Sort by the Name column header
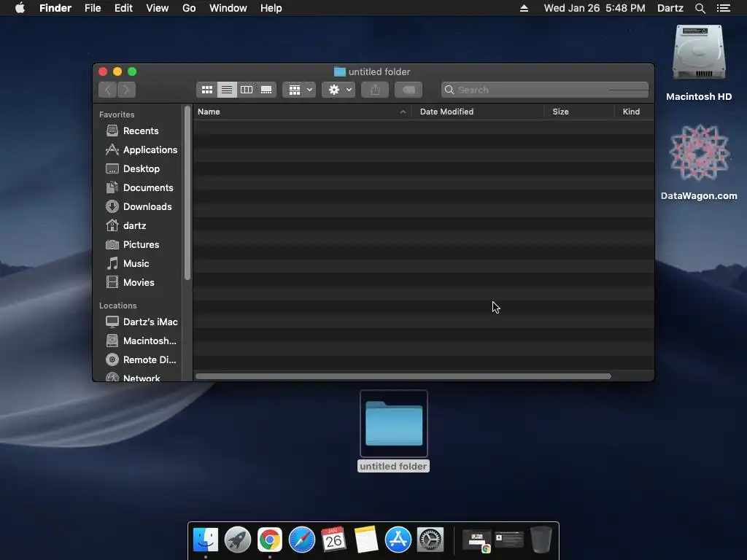The height and width of the screenshot is (560, 747). (302, 112)
